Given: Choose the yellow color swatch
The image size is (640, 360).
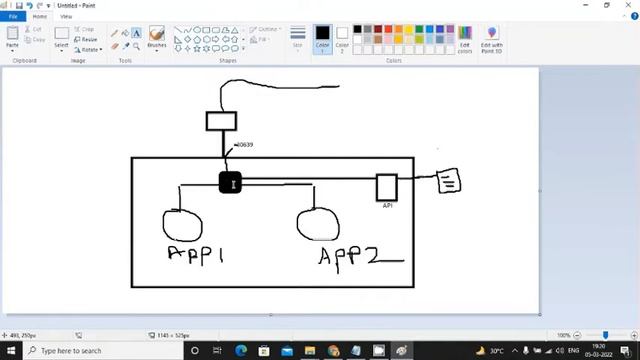Looking at the screenshot, I should 409,29.
